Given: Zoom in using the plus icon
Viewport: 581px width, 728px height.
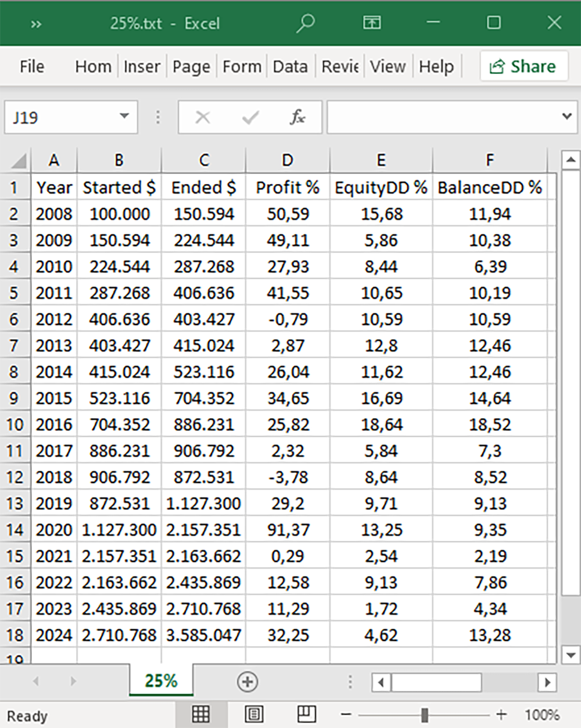Looking at the screenshot, I should pyautogui.click(x=500, y=715).
